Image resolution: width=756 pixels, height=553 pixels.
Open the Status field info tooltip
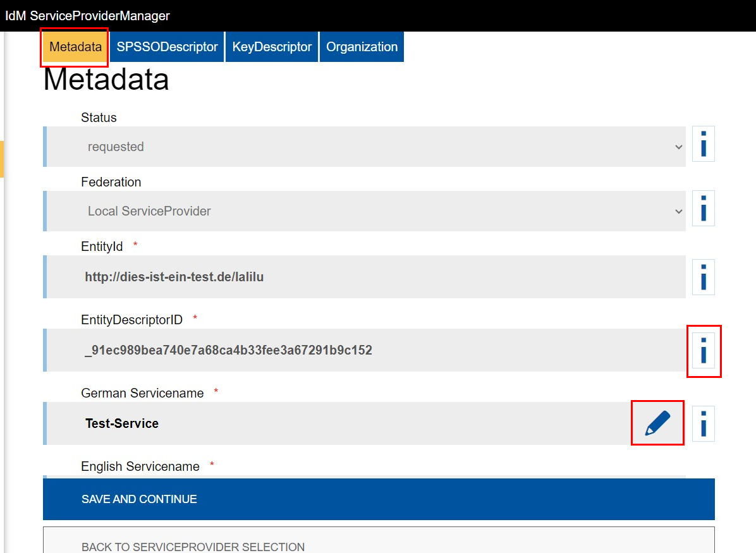(703, 143)
